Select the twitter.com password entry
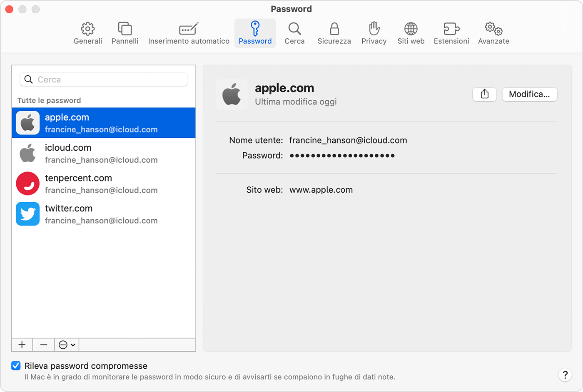This screenshot has height=392, width=583. (x=104, y=214)
